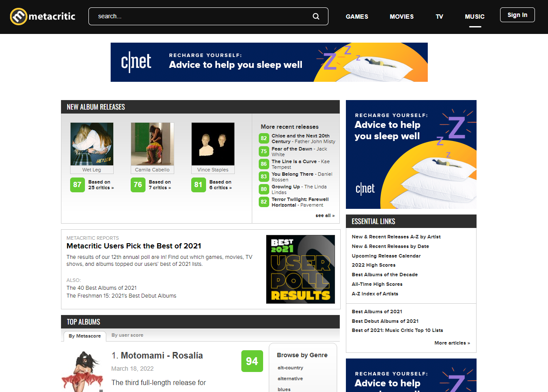Screen dimensions: 548x392
Task: Focus the search input field
Action: click(200, 17)
